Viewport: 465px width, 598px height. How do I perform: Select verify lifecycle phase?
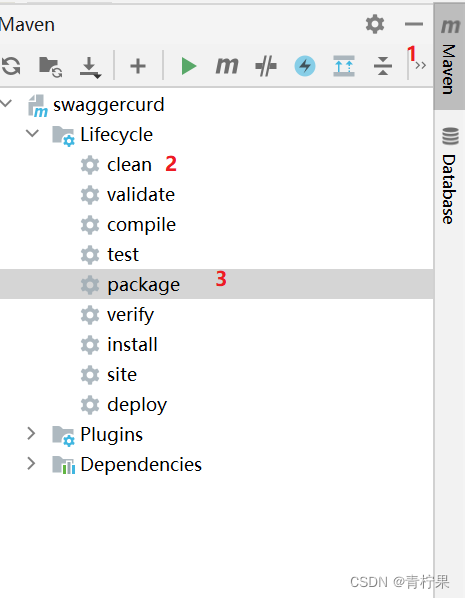click(x=130, y=315)
